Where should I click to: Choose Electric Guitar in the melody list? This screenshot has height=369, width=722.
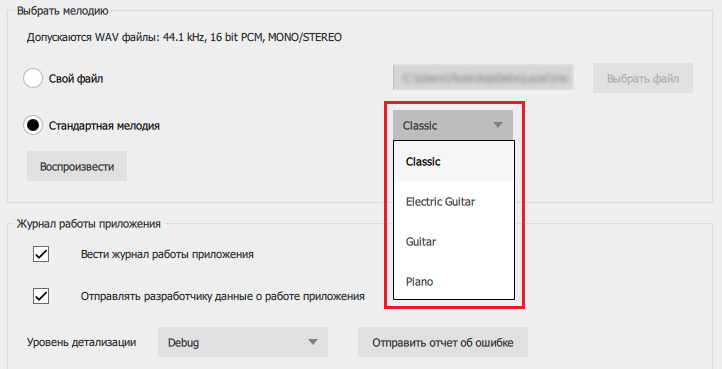tap(454, 201)
